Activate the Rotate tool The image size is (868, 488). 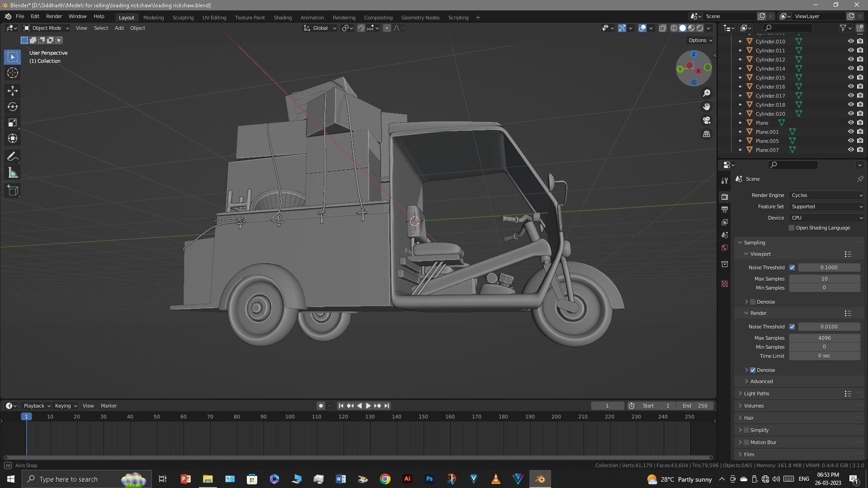point(13,107)
